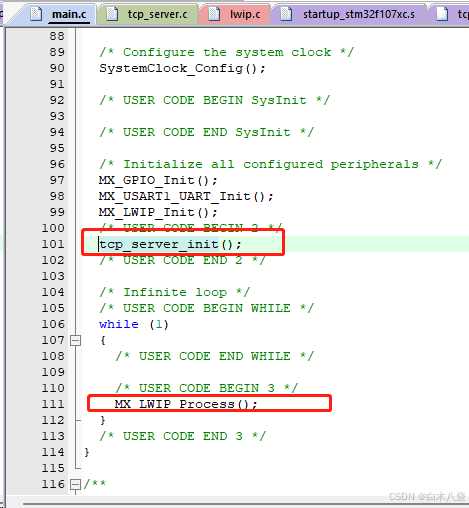The height and width of the screenshot is (508, 469).
Task: Open the lwip.c tab
Action: [235, 14]
